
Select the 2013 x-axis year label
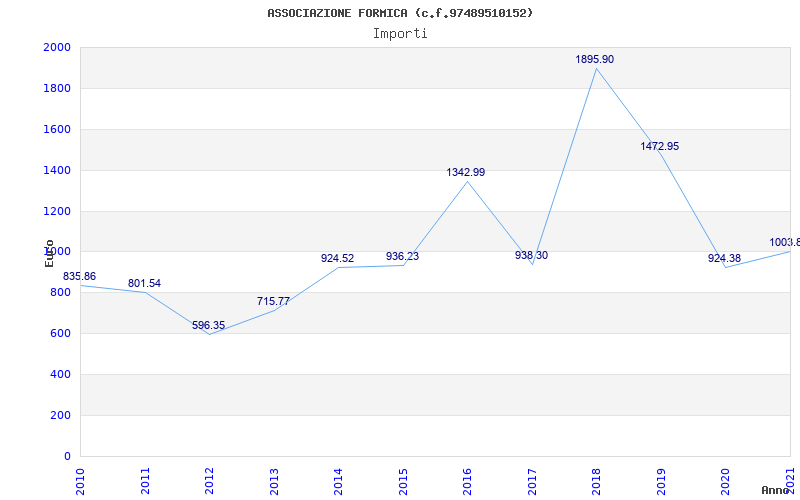(274, 481)
